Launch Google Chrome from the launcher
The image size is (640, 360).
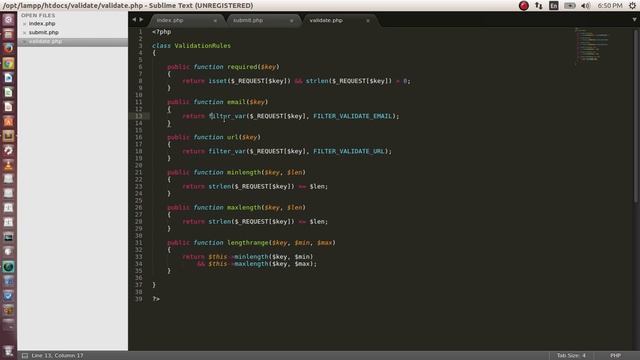pyautogui.click(x=8, y=63)
